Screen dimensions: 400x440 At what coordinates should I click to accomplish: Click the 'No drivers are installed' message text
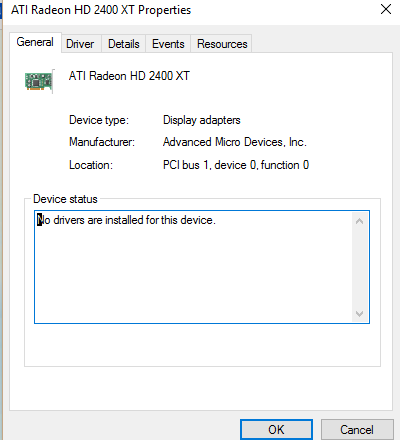click(x=126, y=220)
